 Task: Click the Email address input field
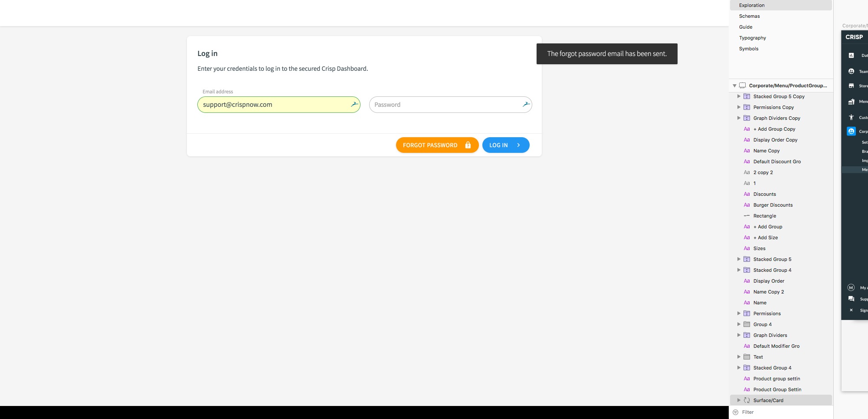[279, 105]
